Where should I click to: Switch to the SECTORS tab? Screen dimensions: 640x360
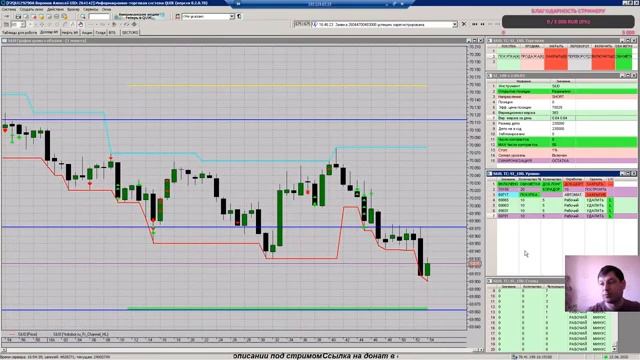(x=130, y=32)
